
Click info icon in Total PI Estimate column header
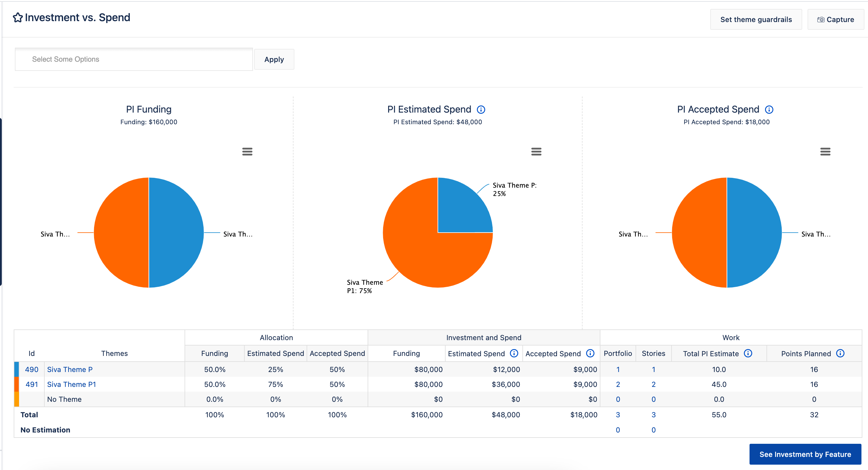[x=748, y=353]
